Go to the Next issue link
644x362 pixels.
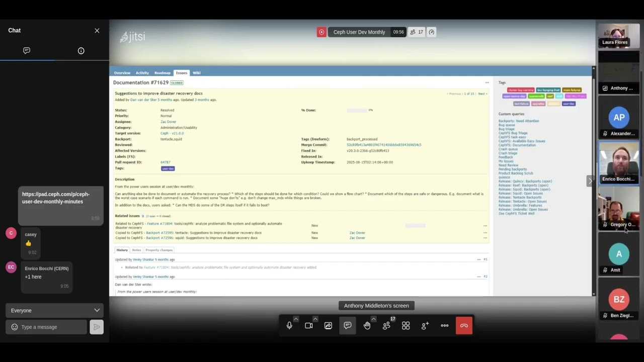(482, 94)
